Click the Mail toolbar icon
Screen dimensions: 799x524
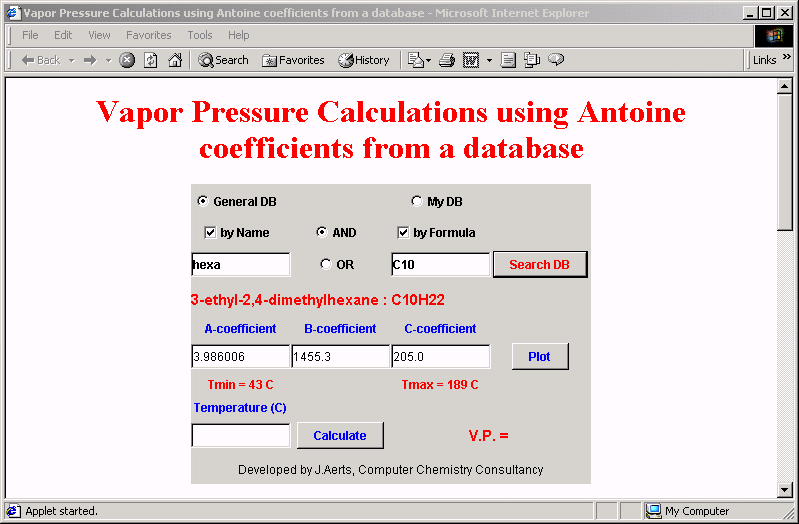414,60
